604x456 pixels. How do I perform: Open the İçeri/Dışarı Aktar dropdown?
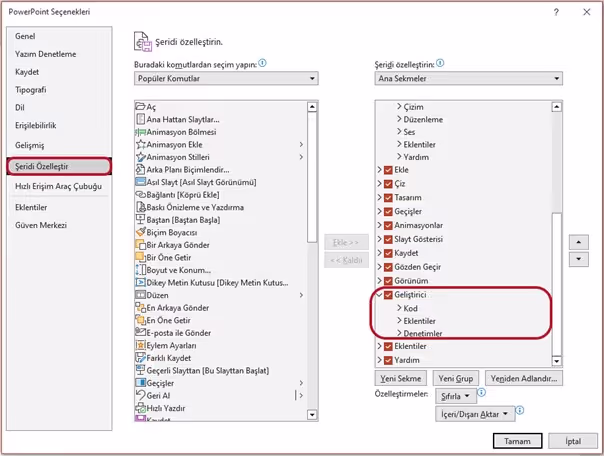[475, 414]
